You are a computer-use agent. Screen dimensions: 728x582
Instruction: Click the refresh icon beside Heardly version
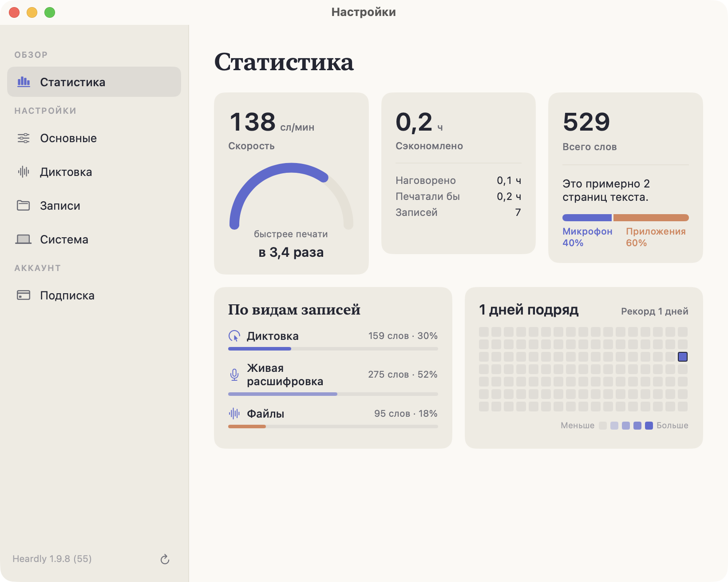[165, 559]
